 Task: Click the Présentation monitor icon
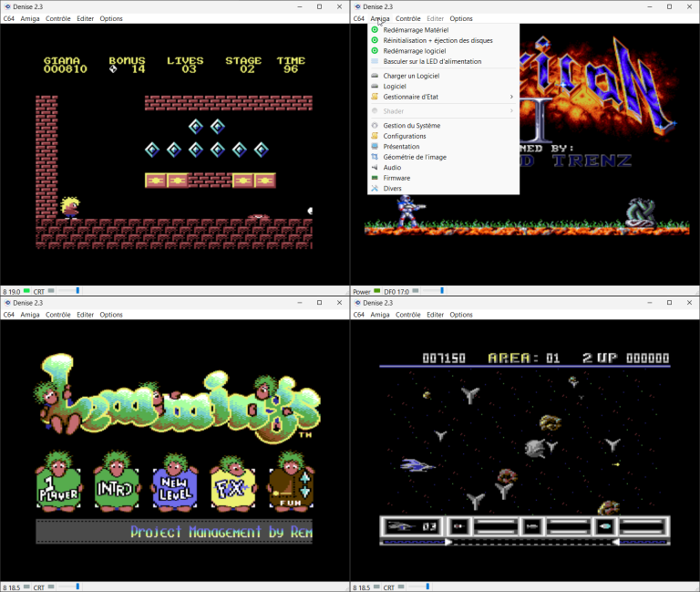pos(375,147)
